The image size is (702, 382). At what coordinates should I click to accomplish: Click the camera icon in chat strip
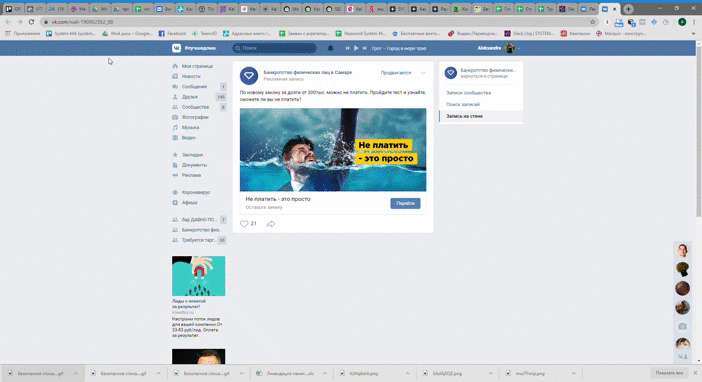[683, 326]
